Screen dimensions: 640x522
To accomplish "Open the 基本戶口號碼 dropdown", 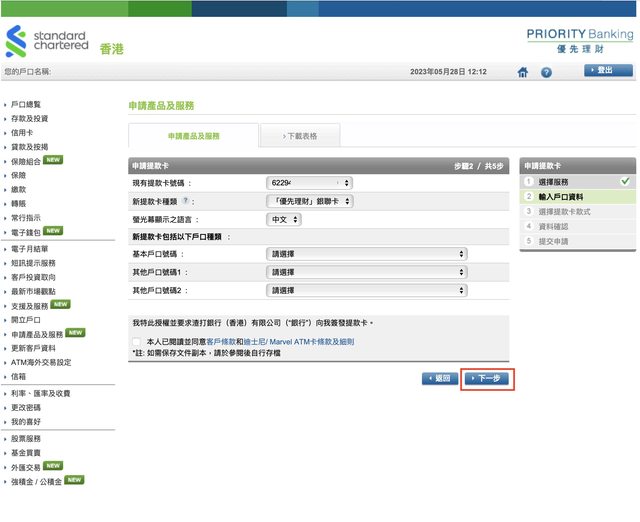I will (367, 254).
